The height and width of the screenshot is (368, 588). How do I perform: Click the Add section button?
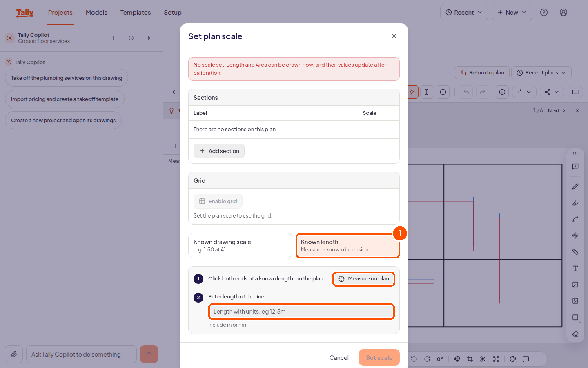[x=219, y=151]
